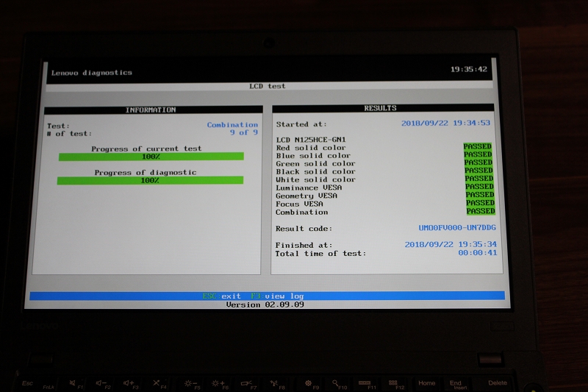Viewport: 588px width, 392px height.
Task: Click 'Combination' in the results list
Action: (x=302, y=213)
